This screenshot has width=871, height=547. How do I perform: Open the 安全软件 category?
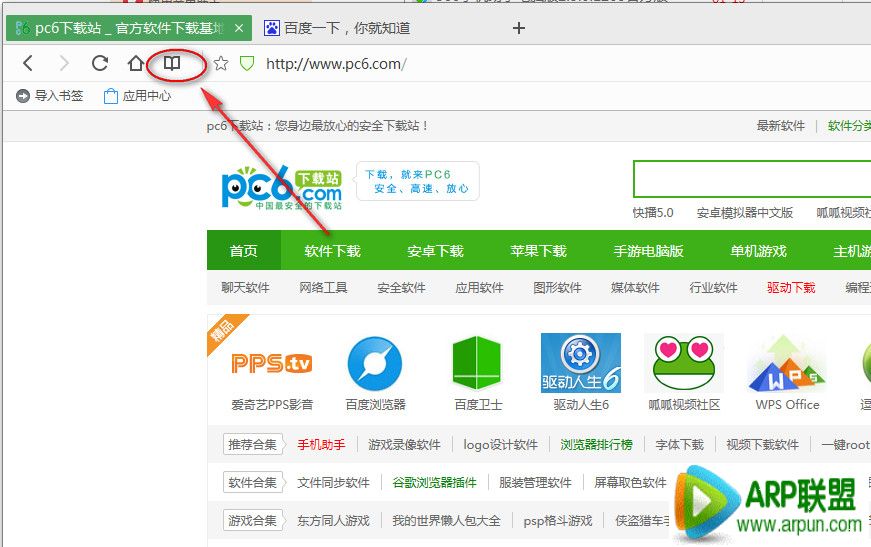[401, 288]
